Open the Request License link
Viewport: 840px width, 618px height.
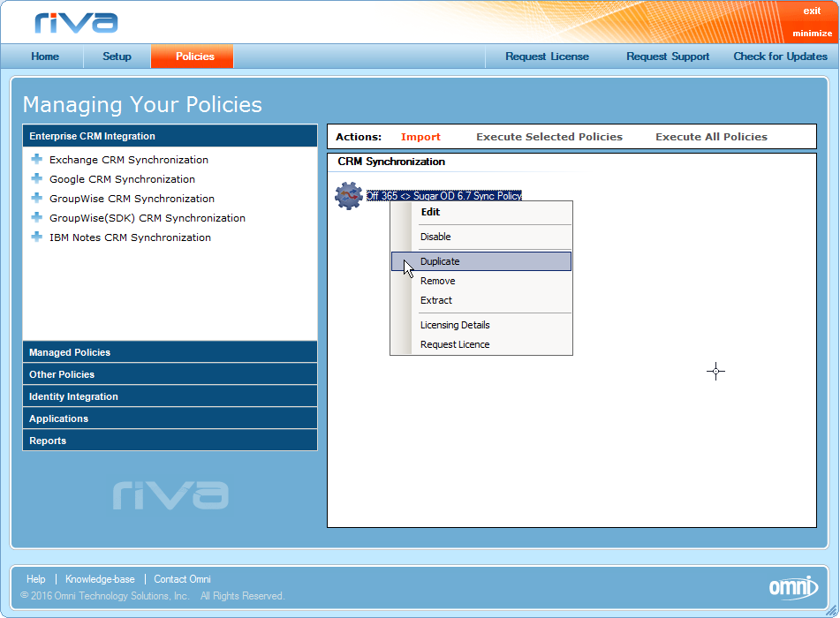point(547,57)
